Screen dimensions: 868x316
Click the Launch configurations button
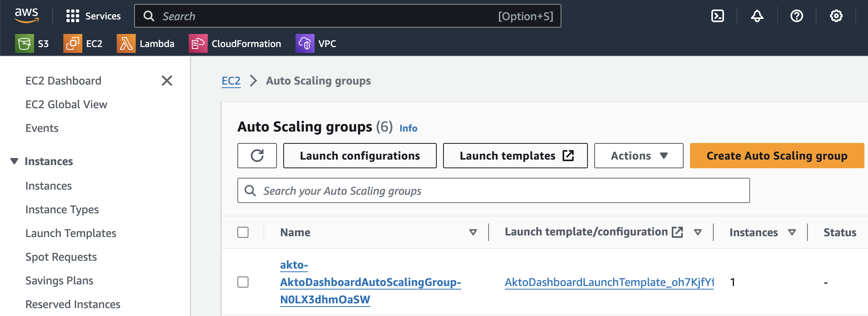tap(360, 156)
